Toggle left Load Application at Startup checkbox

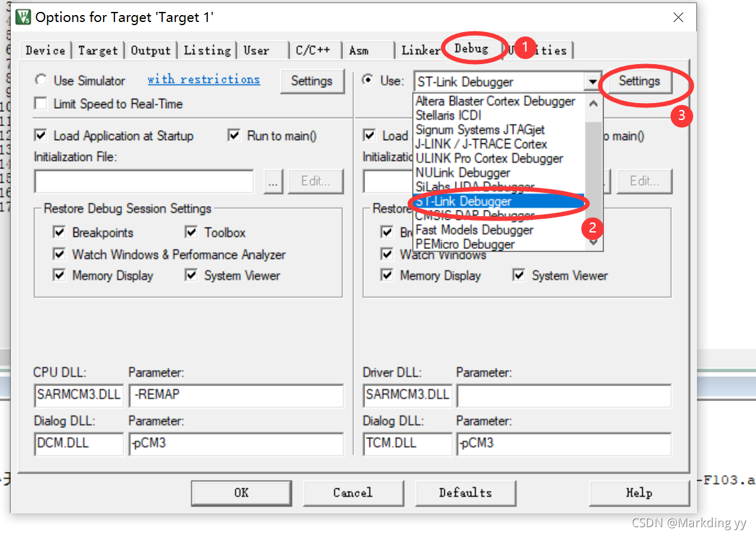(41, 136)
